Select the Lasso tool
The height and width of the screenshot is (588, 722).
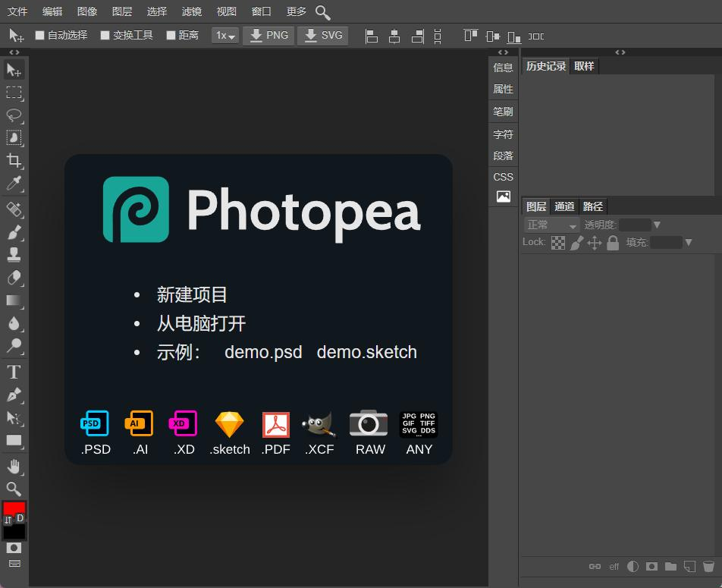(14, 115)
